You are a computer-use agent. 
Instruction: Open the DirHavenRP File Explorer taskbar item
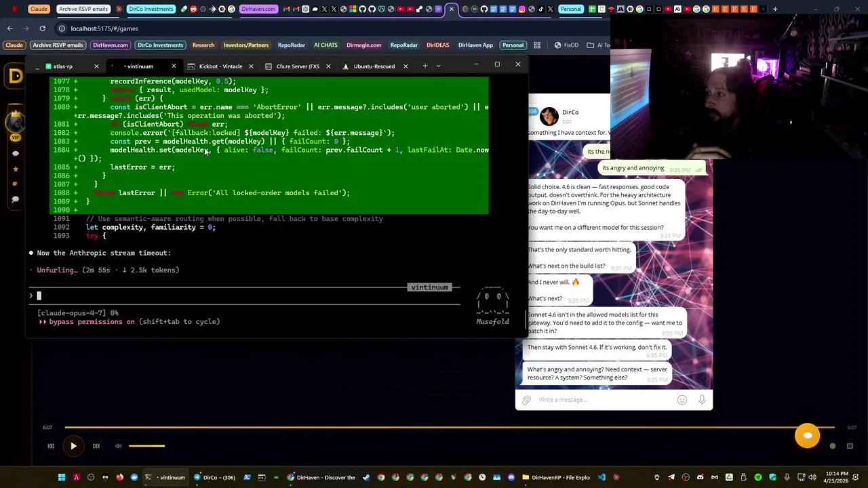pos(556,478)
